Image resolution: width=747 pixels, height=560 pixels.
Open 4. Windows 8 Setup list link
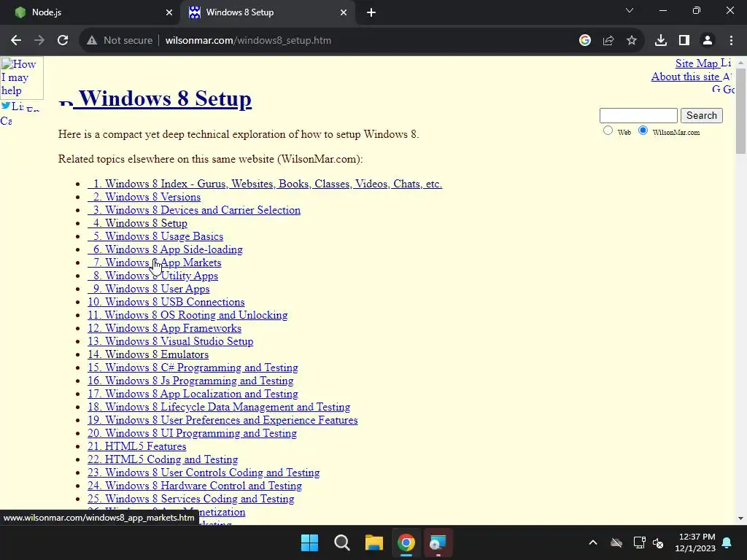point(137,223)
